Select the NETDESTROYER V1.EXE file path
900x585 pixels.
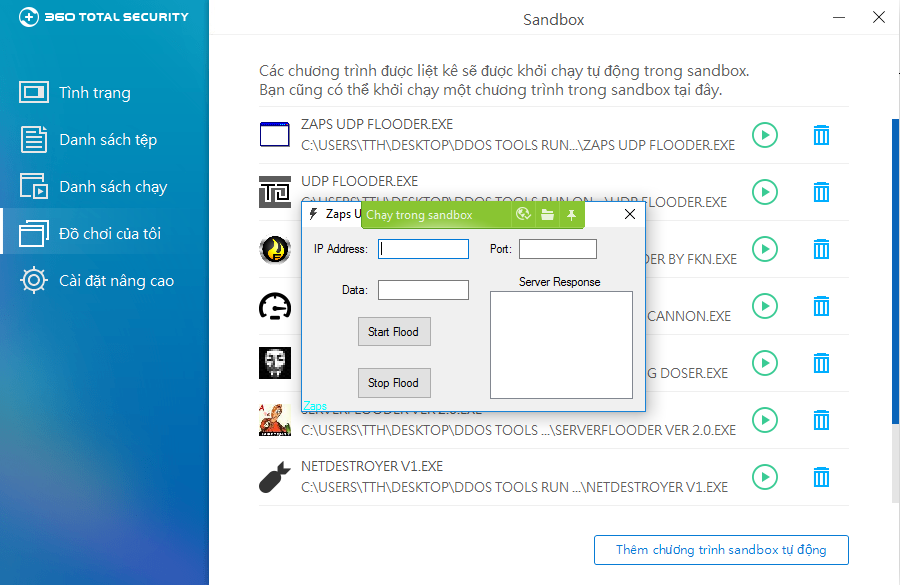514,487
